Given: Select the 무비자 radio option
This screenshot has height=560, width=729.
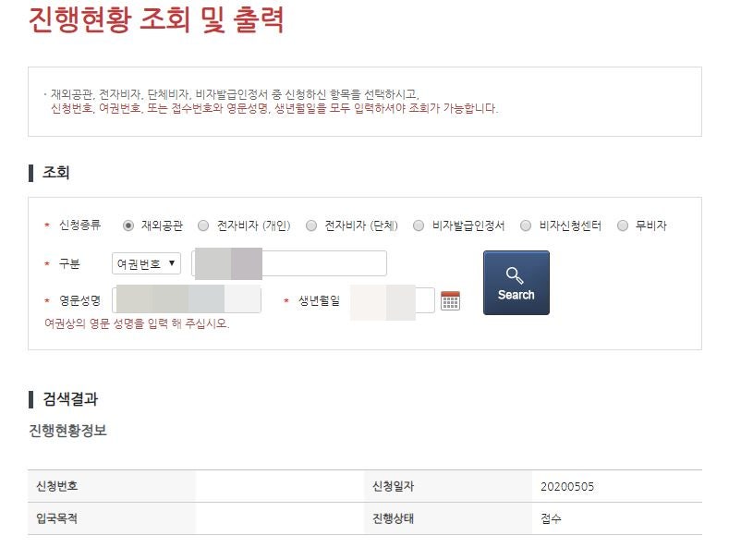Looking at the screenshot, I should 623,225.
